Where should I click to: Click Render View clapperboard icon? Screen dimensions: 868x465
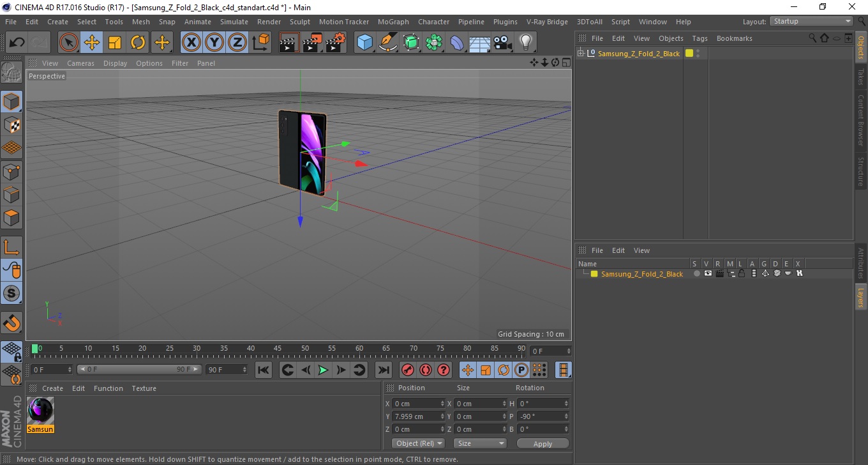coord(289,43)
